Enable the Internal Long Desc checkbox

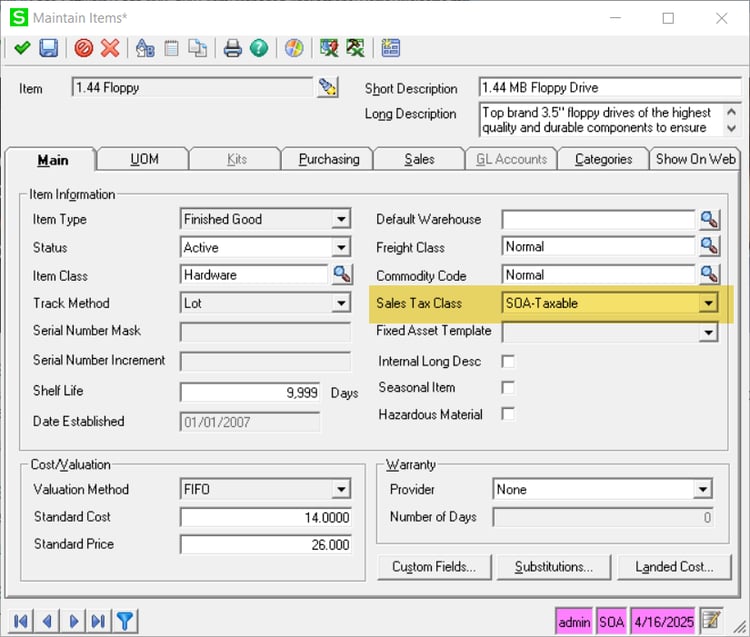click(508, 361)
